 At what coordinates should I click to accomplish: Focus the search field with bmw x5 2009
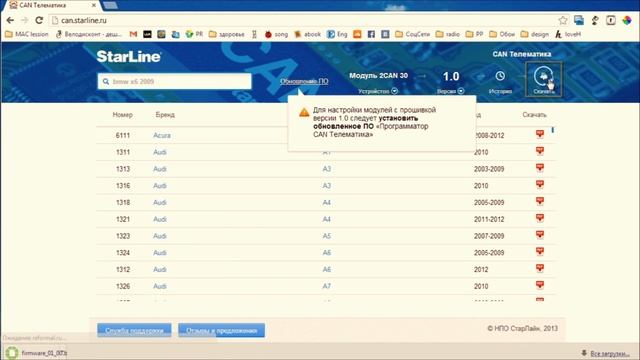click(174, 81)
